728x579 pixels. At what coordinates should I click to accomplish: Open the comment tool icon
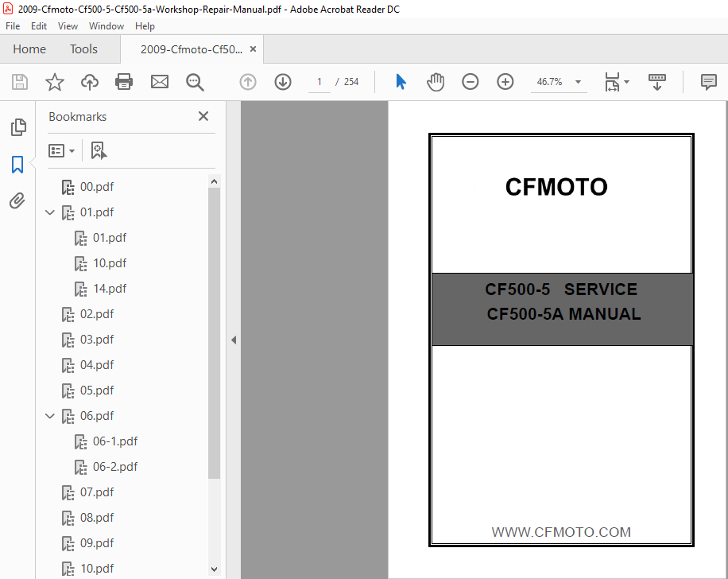[708, 82]
